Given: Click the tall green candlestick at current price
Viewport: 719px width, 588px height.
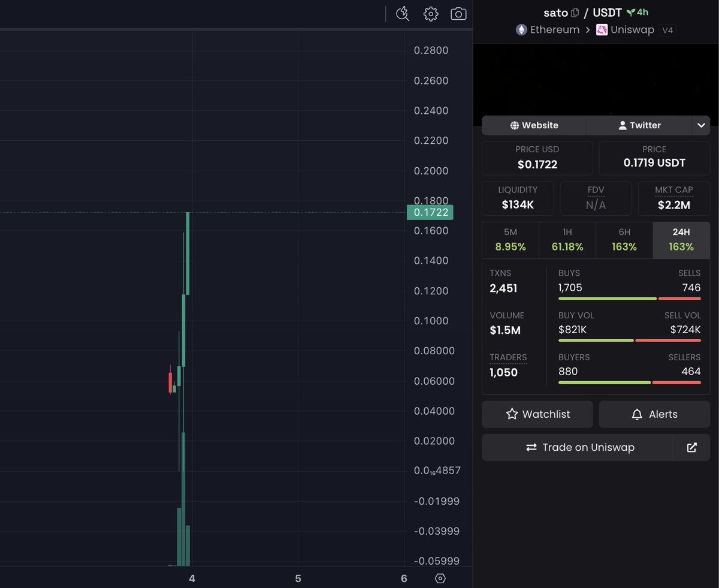Looking at the screenshot, I should pyautogui.click(x=188, y=254).
